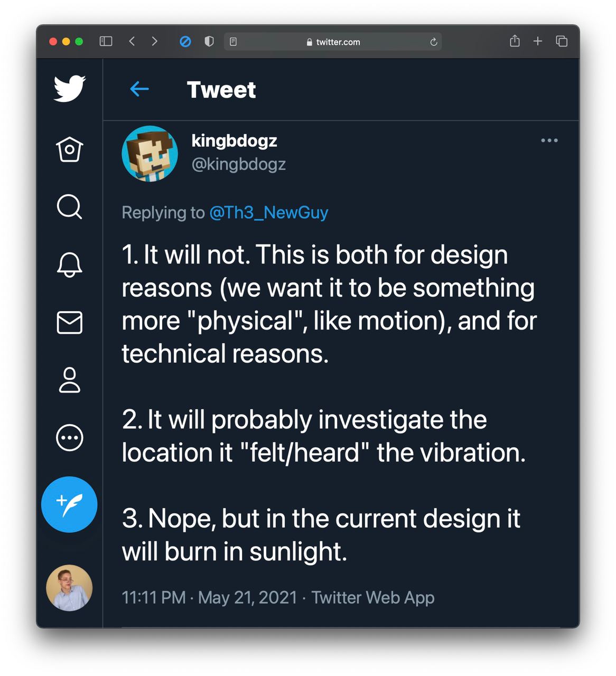Click the compose Tweet feather button
The width and height of the screenshot is (616, 676).
69,504
